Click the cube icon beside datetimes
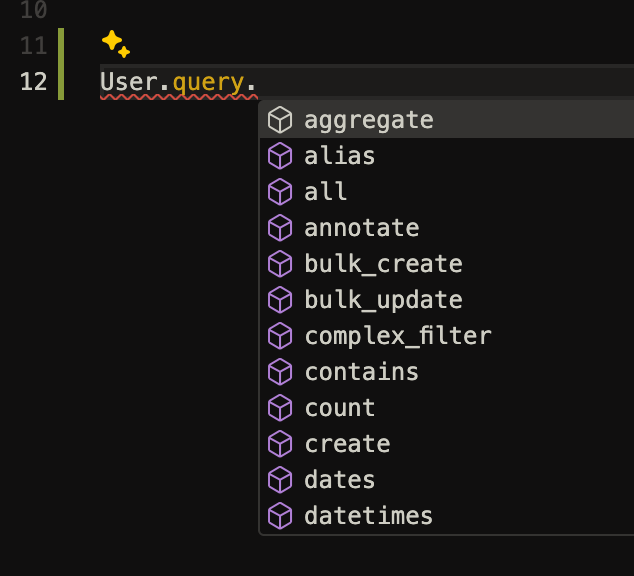Image resolution: width=634 pixels, height=576 pixels. pos(280,516)
